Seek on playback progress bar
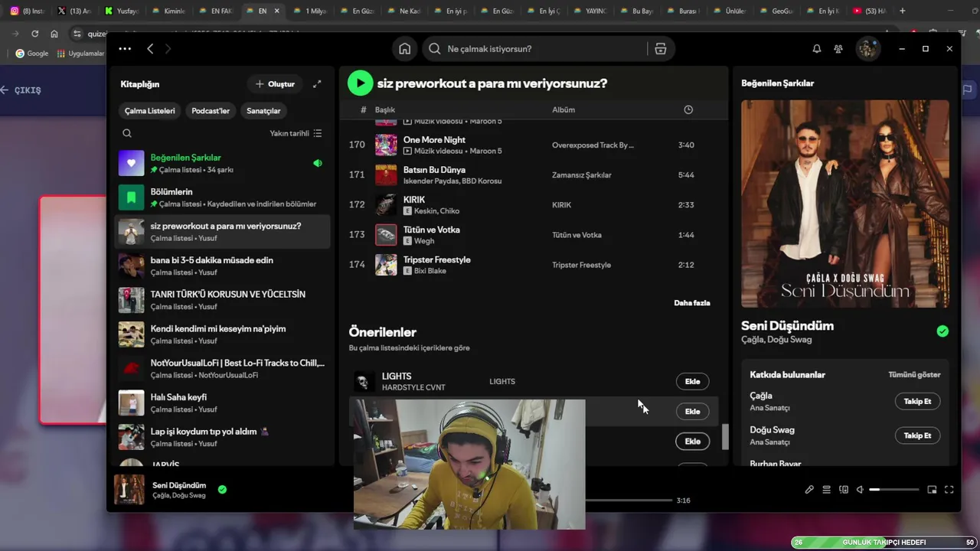This screenshot has height=551, width=980. coord(629,500)
